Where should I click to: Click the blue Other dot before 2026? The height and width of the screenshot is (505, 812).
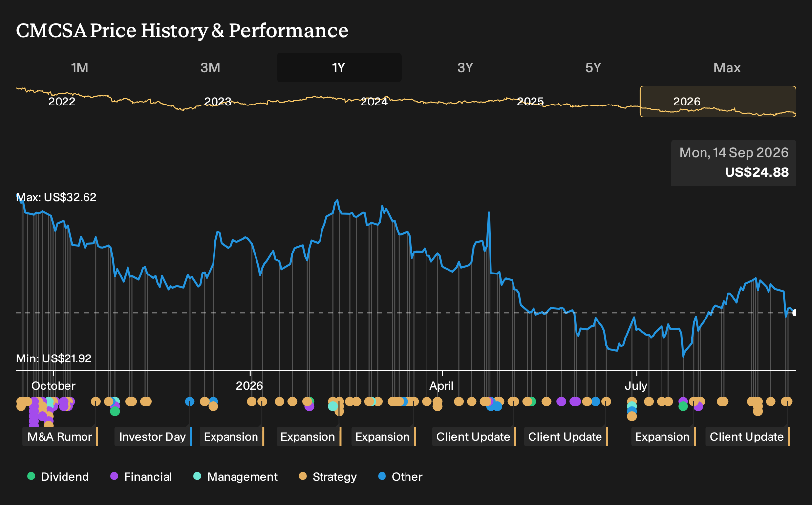[x=190, y=401]
